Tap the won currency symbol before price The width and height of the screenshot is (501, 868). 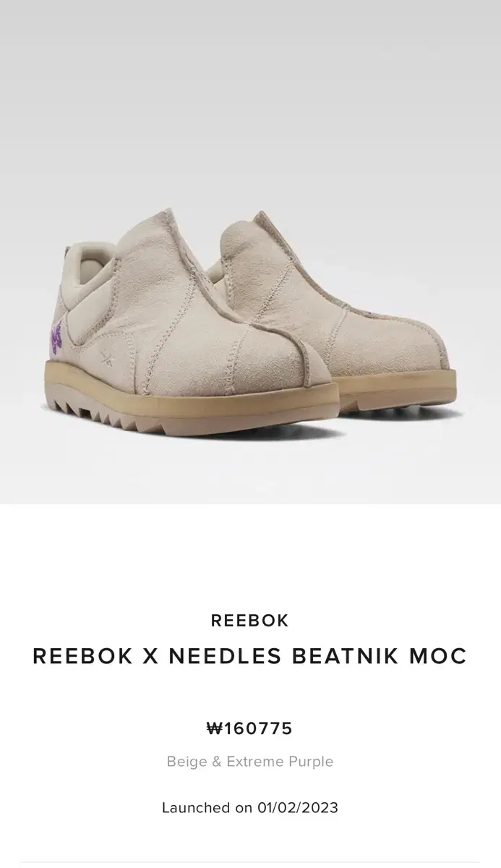click(x=215, y=728)
